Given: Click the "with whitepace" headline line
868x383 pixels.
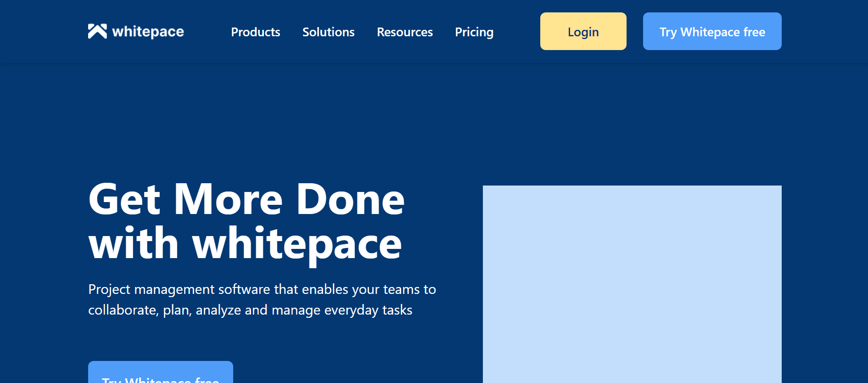Looking at the screenshot, I should pos(245,244).
